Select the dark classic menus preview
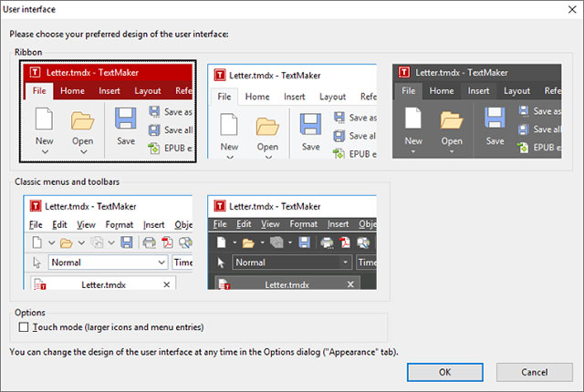The width and height of the screenshot is (584, 392). 292,242
